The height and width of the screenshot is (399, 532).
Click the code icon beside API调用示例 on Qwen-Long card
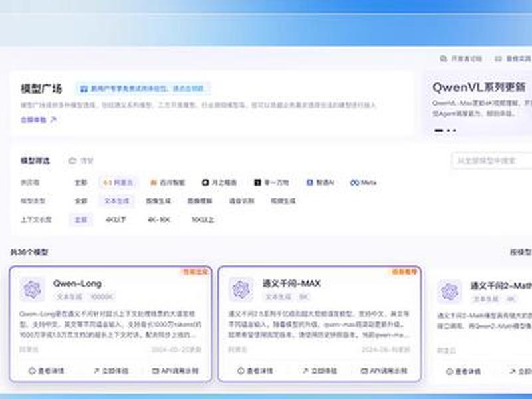click(x=156, y=371)
